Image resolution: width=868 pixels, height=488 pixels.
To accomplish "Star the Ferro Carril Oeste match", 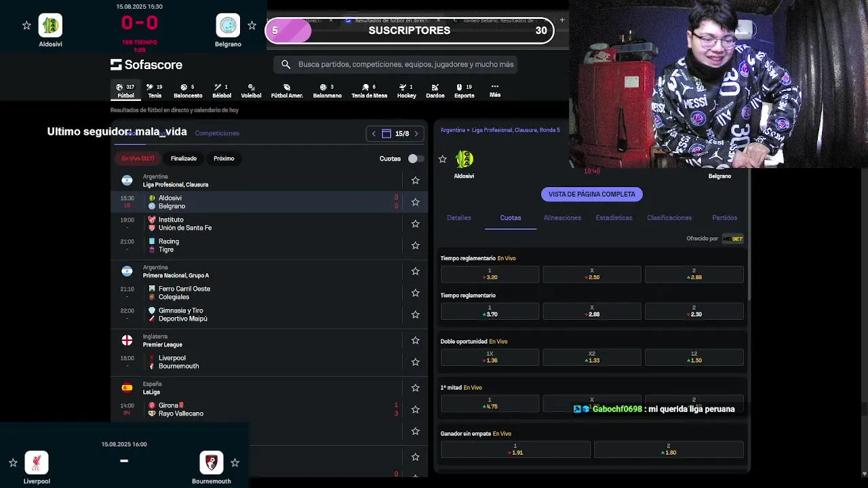I will tap(416, 293).
